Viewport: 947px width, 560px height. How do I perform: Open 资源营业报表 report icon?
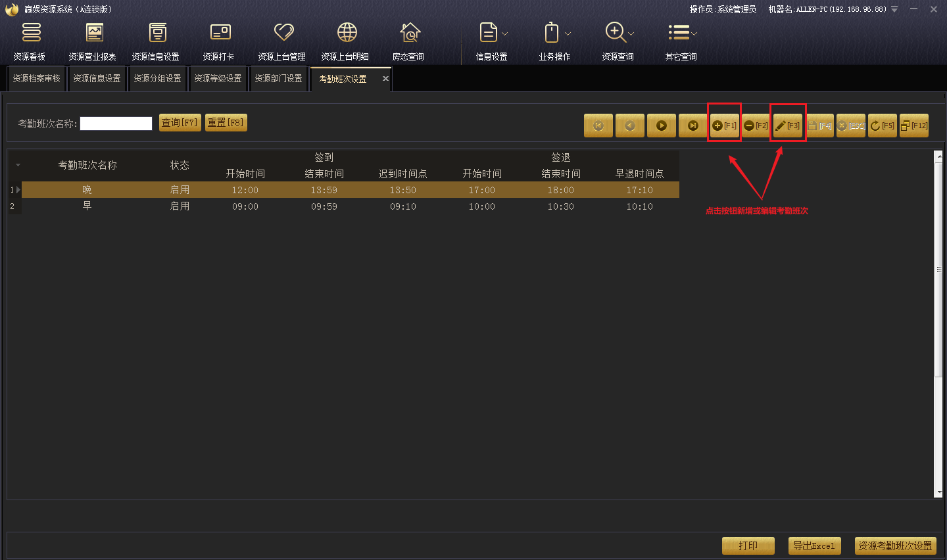pyautogui.click(x=93, y=41)
